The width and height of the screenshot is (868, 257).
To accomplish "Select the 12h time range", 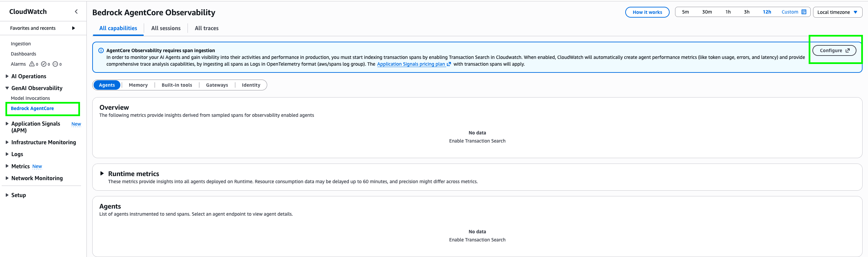I will (x=767, y=12).
